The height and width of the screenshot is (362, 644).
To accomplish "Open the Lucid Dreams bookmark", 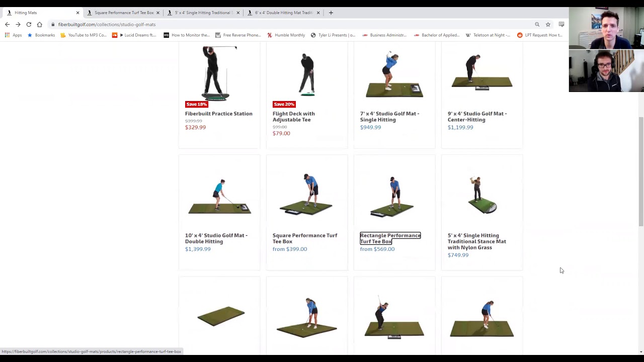I will 134,35.
